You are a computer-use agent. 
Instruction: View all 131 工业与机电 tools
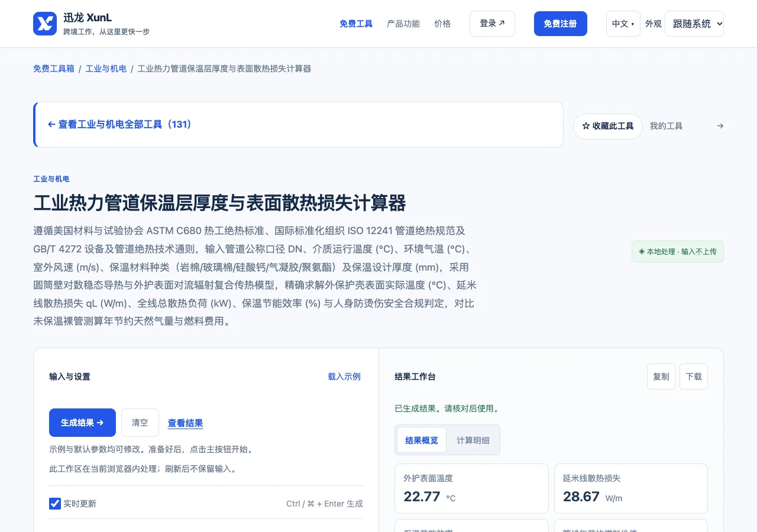click(120, 125)
